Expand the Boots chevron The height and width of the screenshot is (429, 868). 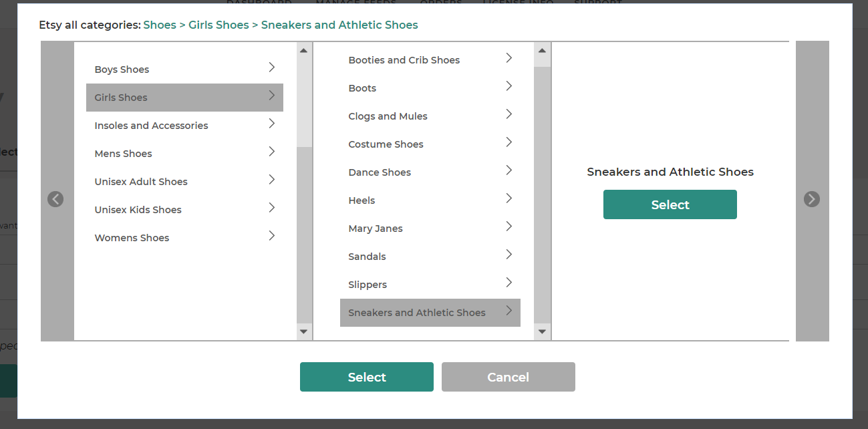(x=509, y=86)
